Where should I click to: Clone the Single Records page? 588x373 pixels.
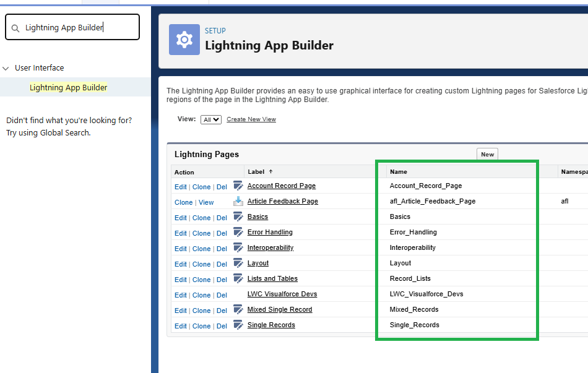[x=201, y=326]
